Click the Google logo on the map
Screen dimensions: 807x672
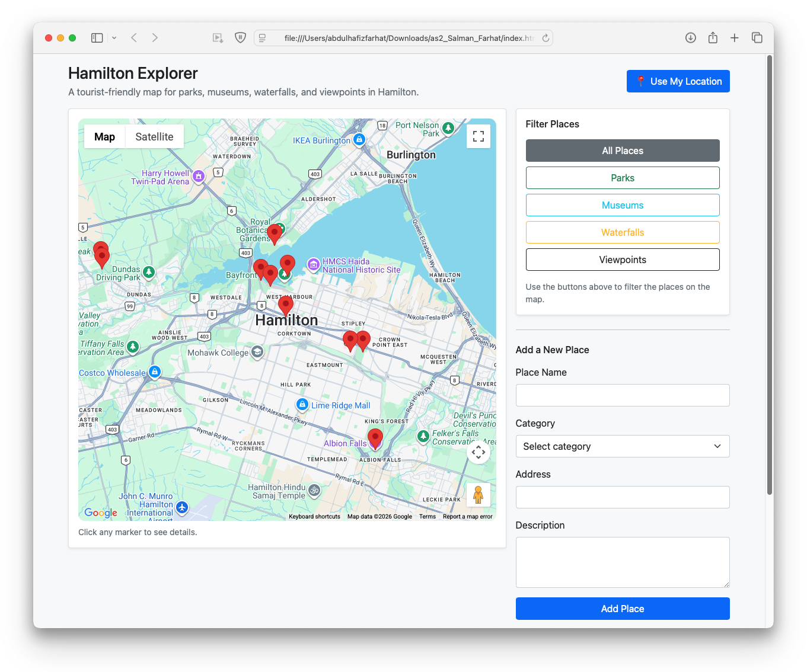pyautogui.click(x=100, y=513)
